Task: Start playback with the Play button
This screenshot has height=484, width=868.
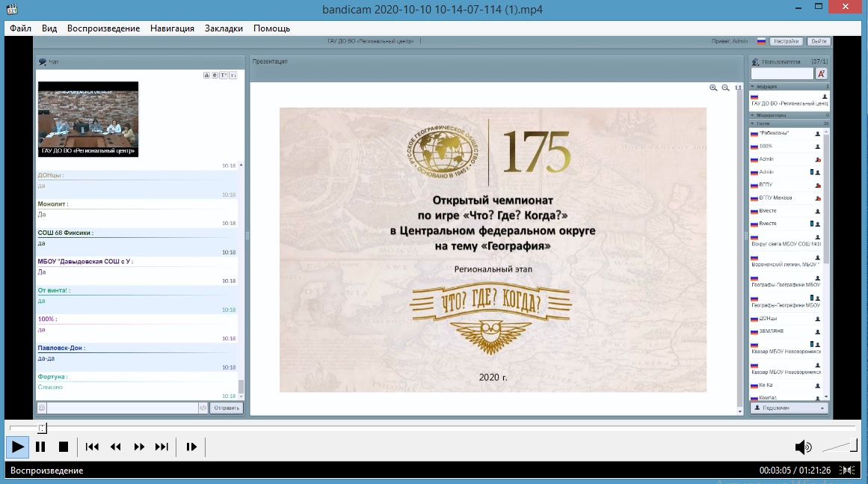Action: (17, 447)
